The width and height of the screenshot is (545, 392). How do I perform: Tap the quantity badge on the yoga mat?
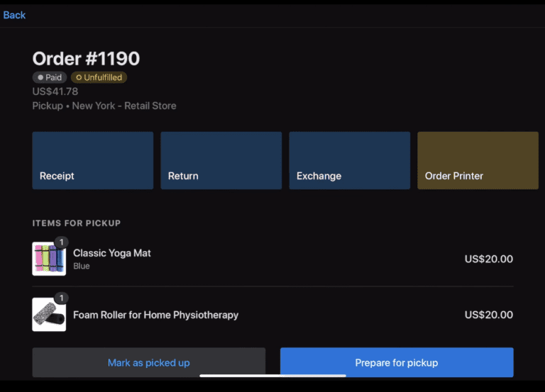[x=61, y=242]
